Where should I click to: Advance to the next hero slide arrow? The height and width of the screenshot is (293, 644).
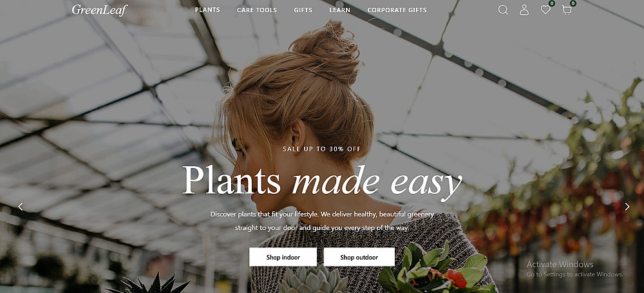[x=627, y=207]
